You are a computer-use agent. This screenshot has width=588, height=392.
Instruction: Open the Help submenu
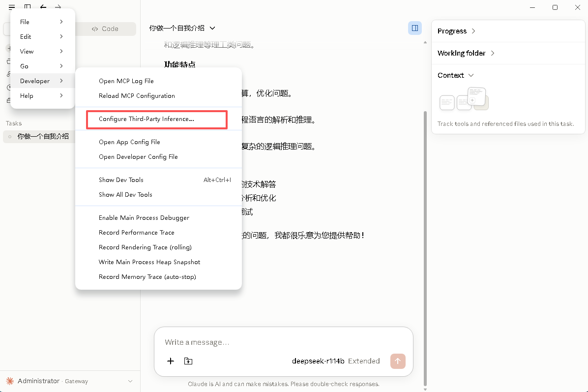[42, 95]
